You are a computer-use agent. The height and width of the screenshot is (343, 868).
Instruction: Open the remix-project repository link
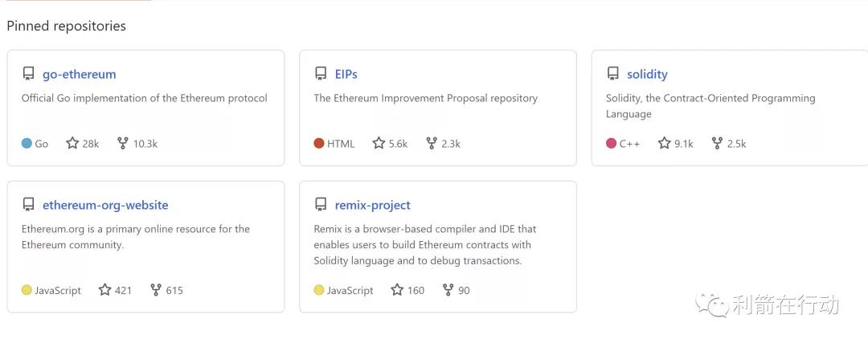point(372,205)
